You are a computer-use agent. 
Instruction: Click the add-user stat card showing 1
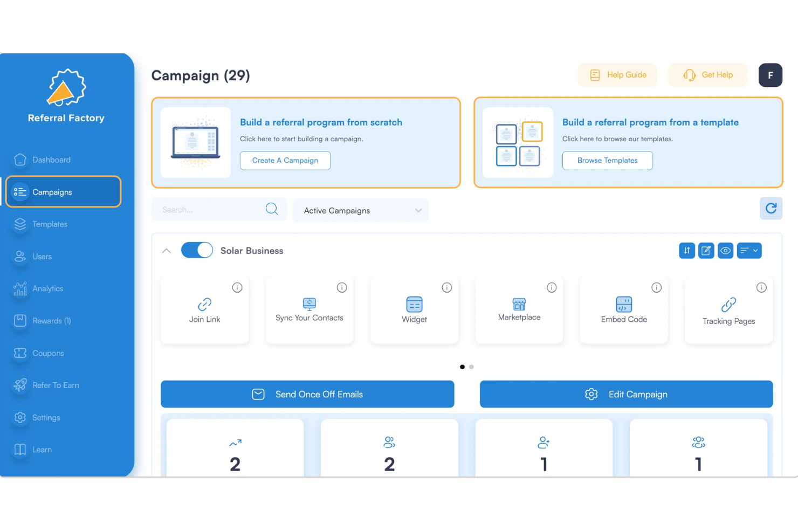click(x=544, y=448)
